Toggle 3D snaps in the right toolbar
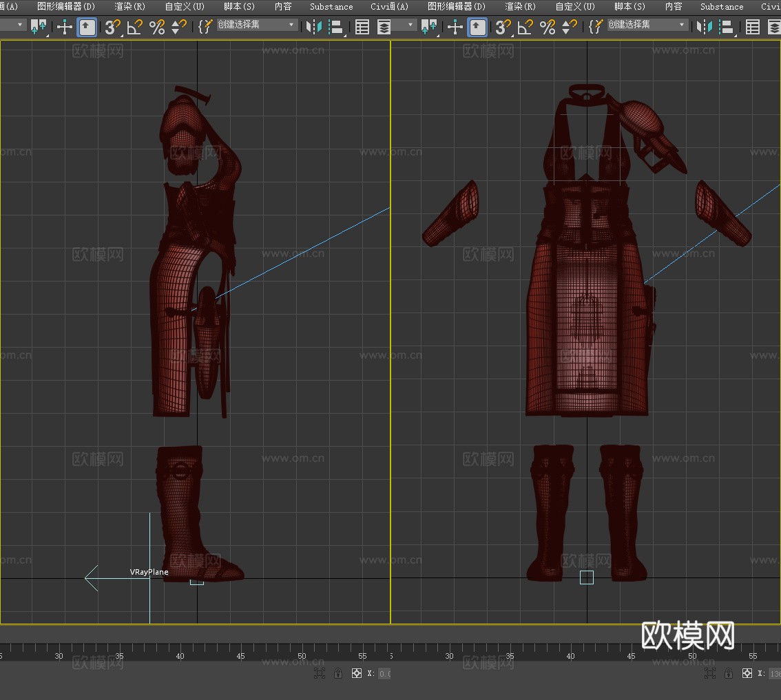 503,27
